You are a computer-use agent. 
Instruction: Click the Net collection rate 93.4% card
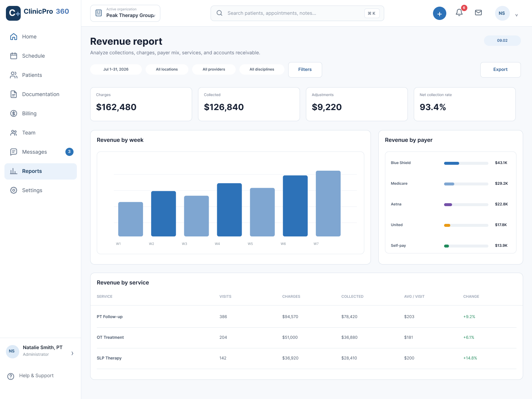465,104
